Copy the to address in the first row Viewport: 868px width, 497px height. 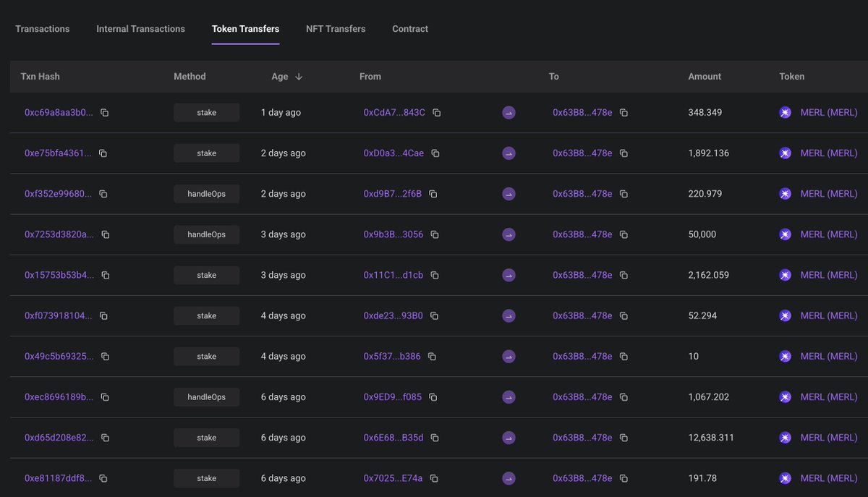(624, 113)
